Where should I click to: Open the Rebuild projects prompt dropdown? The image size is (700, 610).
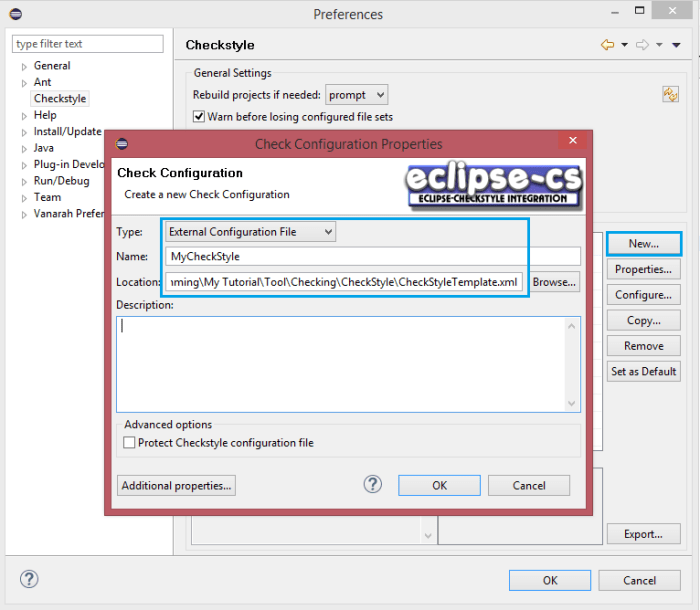point(356,95)
